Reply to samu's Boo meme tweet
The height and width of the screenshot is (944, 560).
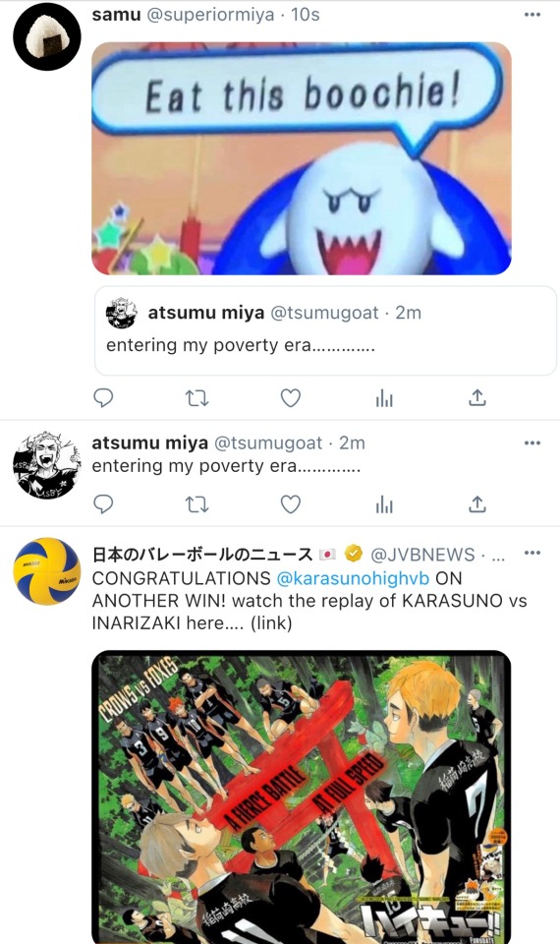tap(103, 398)
